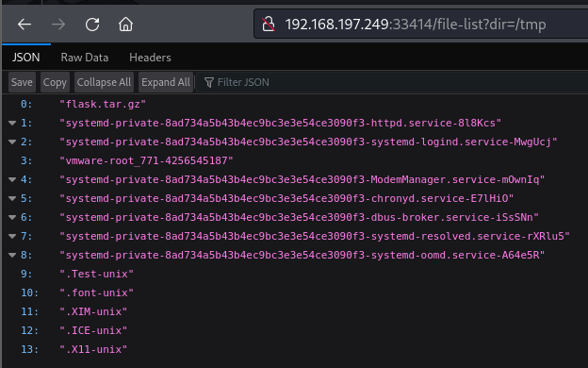Collapse row 8 systemd-oomd.service entry
This screenshot has height=368, width=588.
pos(12,256)
